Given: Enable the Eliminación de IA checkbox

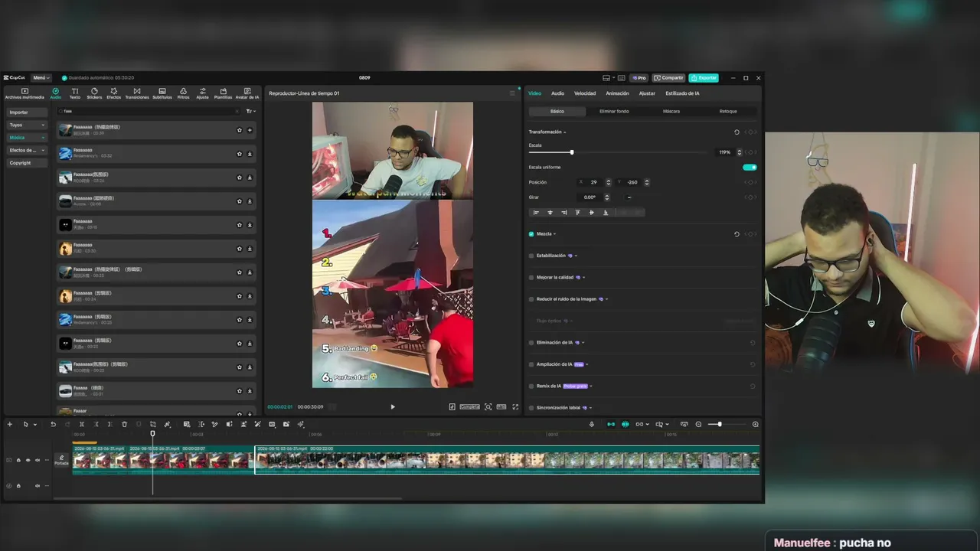Looking at the screenshot, I should click(531, 343).
